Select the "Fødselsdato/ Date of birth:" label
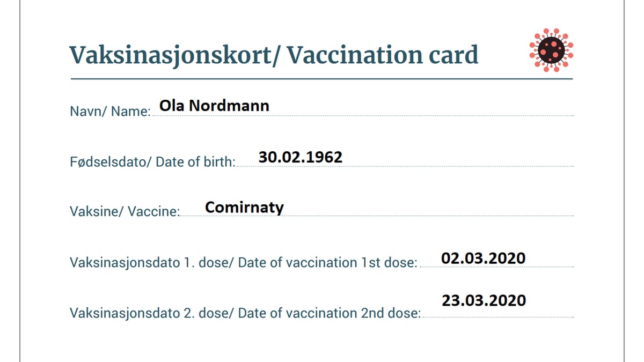 [152, 162]
